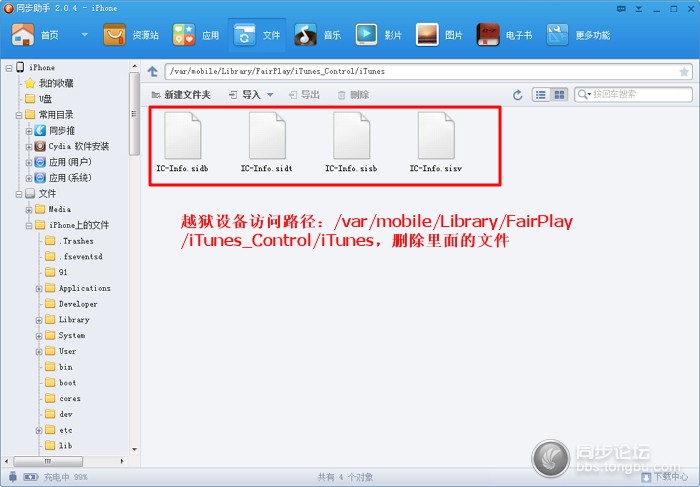
Task: Select the Cydia 软件安装 icon
Action: (40, 146)
